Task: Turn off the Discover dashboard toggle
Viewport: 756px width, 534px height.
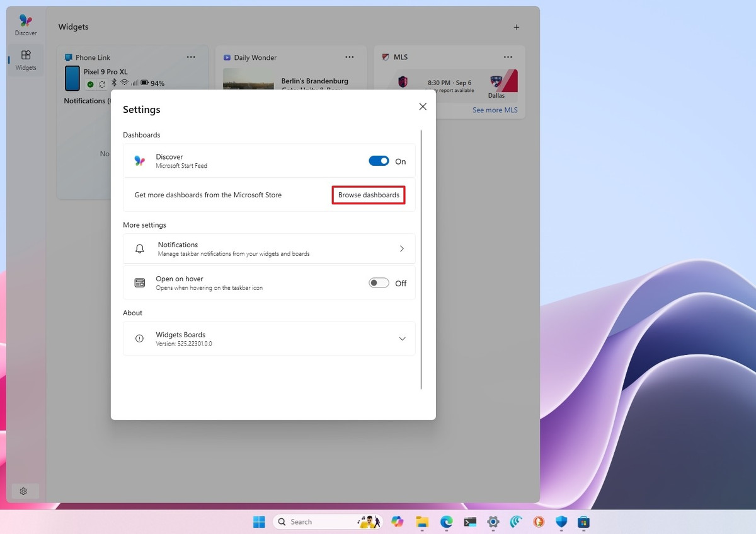Action: pos(379,161)
